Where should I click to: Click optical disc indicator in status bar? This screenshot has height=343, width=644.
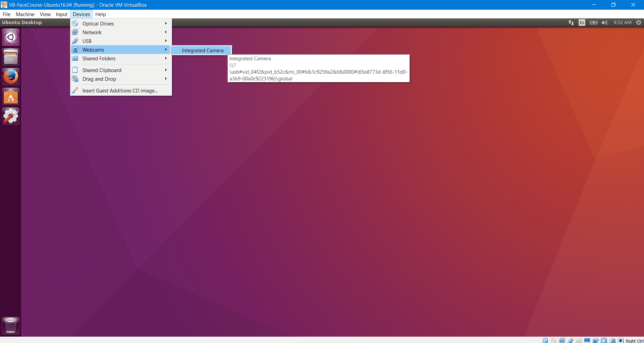tap(553, 340)
